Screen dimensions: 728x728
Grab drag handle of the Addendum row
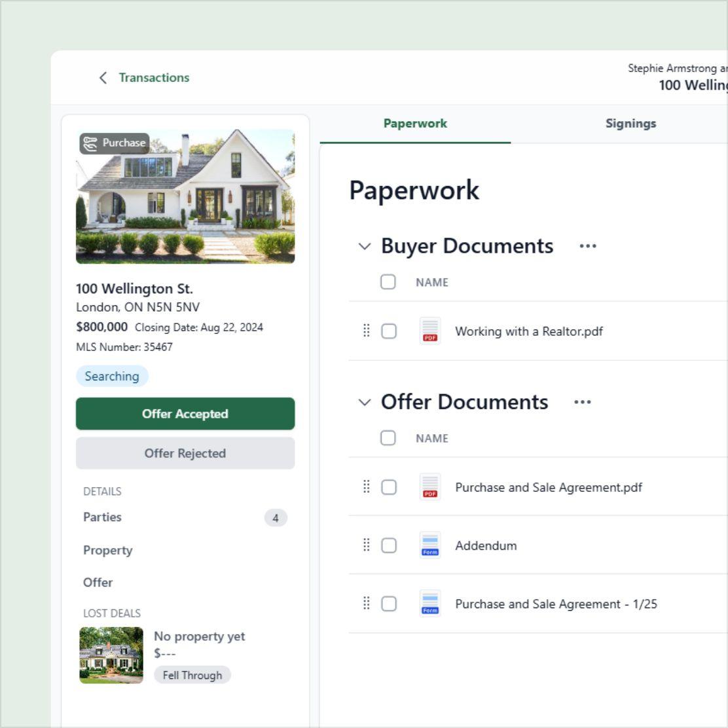[x=367, y=545]
